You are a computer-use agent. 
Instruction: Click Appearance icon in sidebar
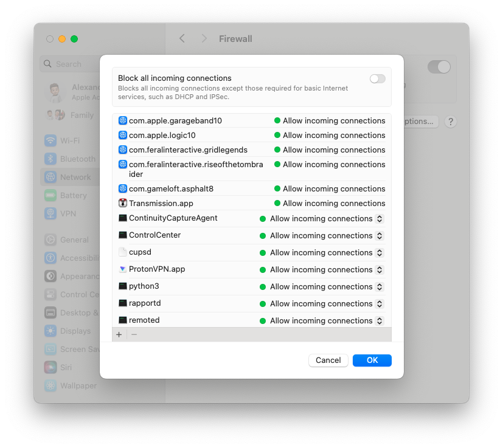click(50, 276)
